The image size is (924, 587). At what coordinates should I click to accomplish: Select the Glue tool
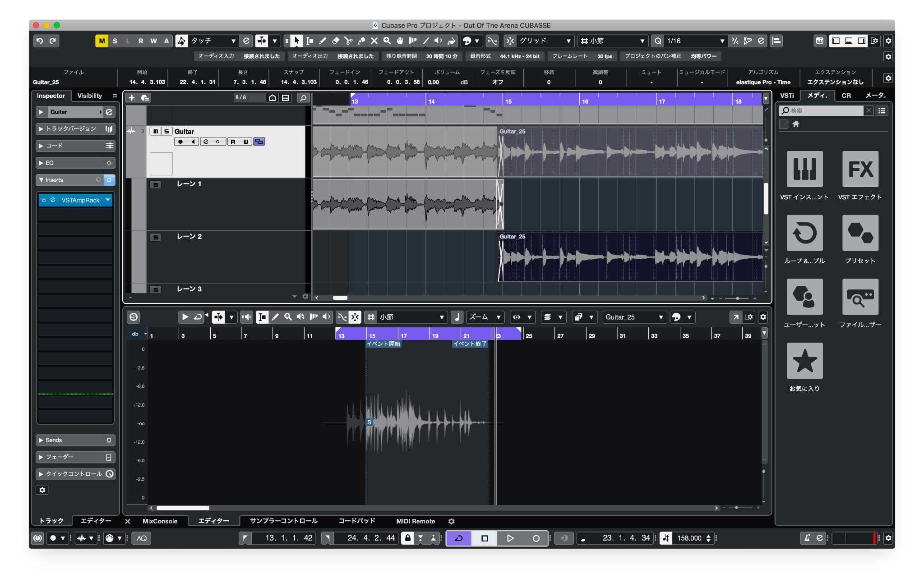tap(361, 41)
